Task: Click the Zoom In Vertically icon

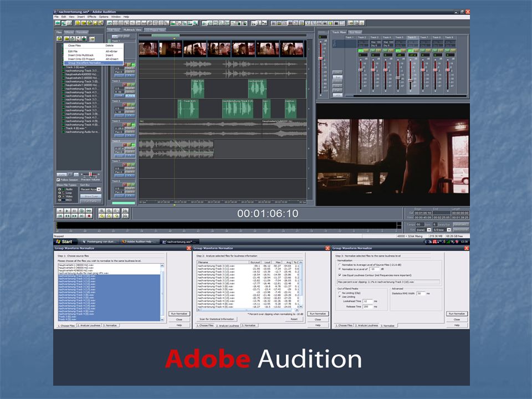Action: click(125, 211)
